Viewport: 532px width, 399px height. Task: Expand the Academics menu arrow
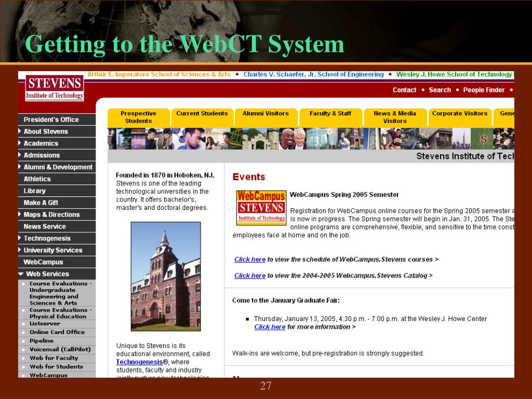point(20,143)
